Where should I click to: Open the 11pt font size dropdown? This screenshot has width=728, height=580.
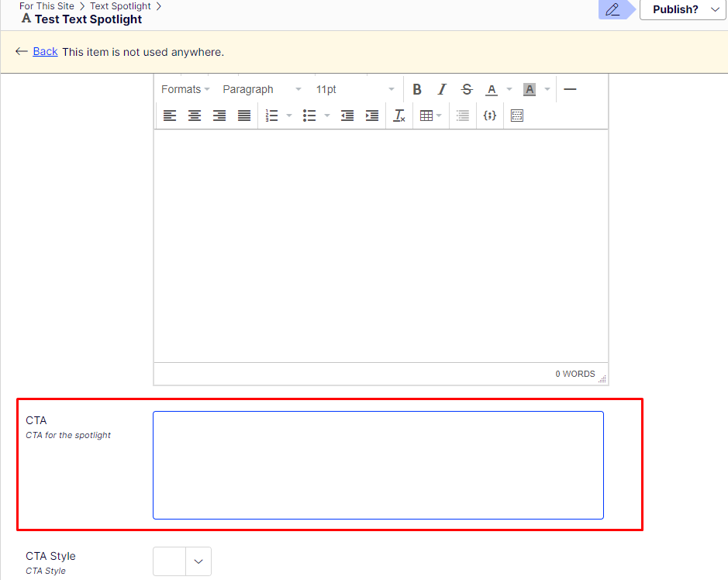pos(354,90)
